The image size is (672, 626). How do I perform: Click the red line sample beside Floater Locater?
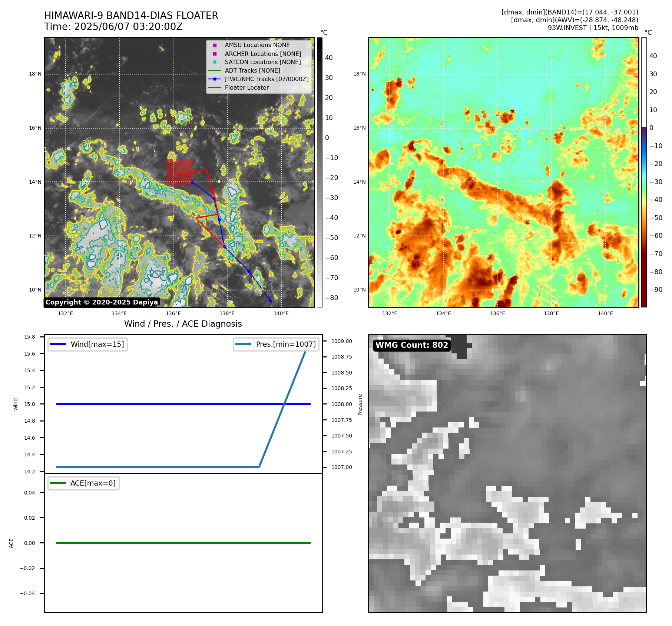click(x=215, y=88)
